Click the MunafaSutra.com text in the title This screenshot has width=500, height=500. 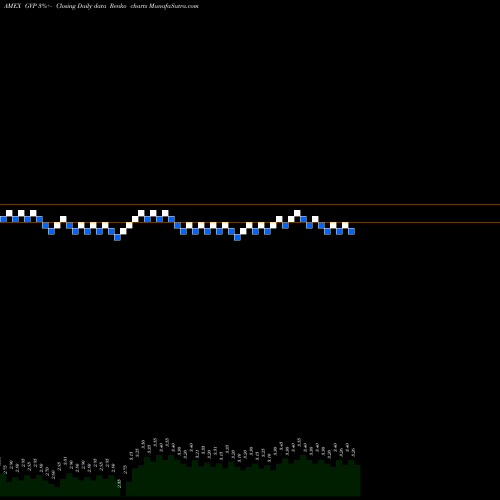(x=174, y=6)
